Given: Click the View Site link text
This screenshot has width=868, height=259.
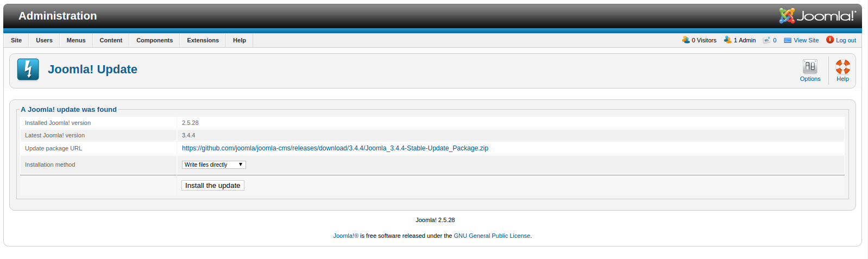Looking at the screenshot, I should (x=806, y=40).
